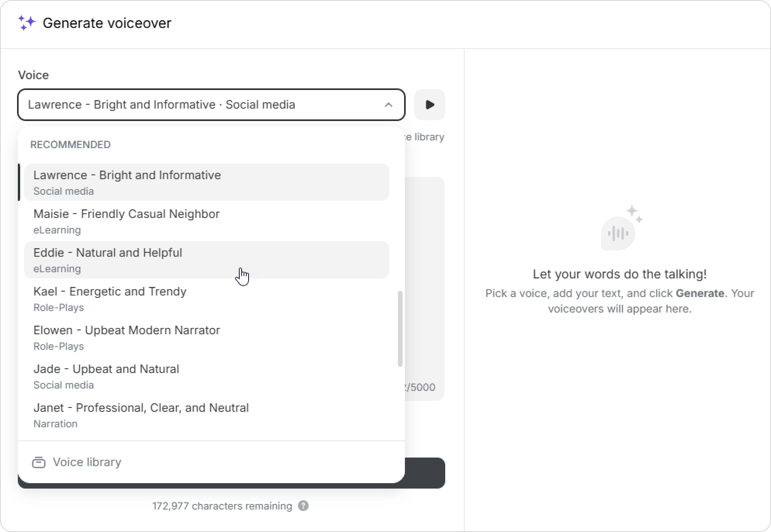Click the dark Generate button behind the dropdown
Image resolution: width=771 pixels, height=532 pixels.
point(425,473)
